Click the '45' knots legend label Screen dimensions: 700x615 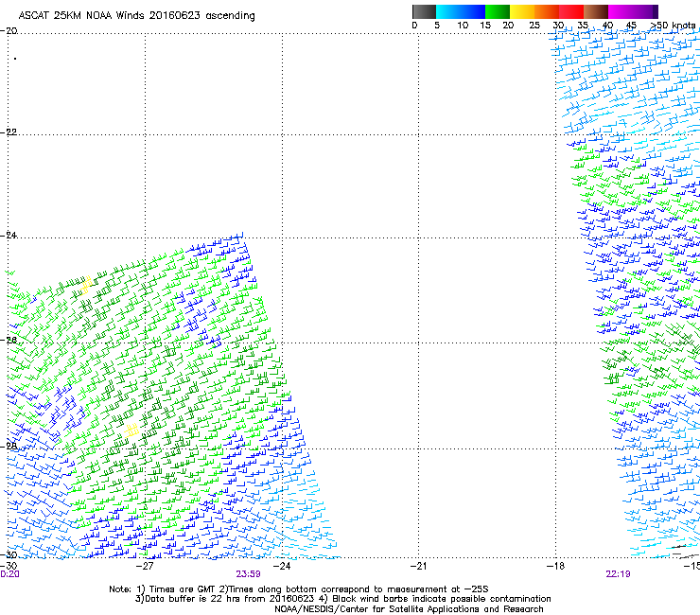[631, 26]
